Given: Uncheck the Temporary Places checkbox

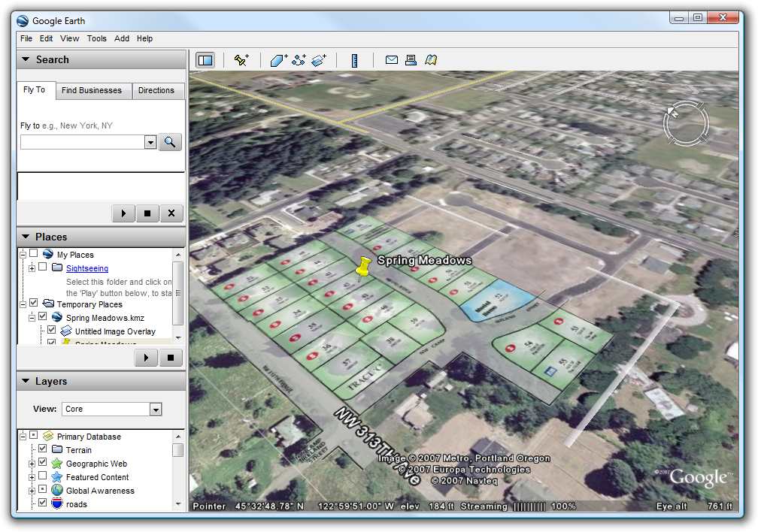Looking at the screenshot, I should [33, 303].
